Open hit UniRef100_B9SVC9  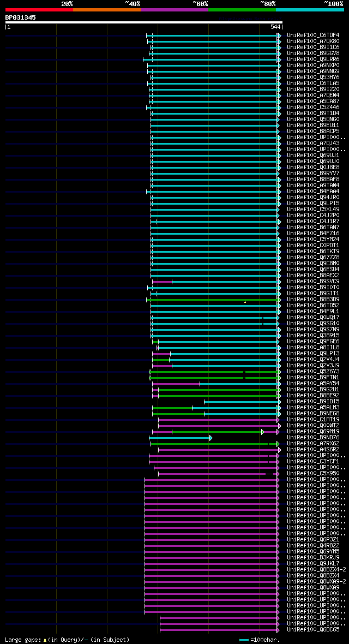click(x=313, y=281)
